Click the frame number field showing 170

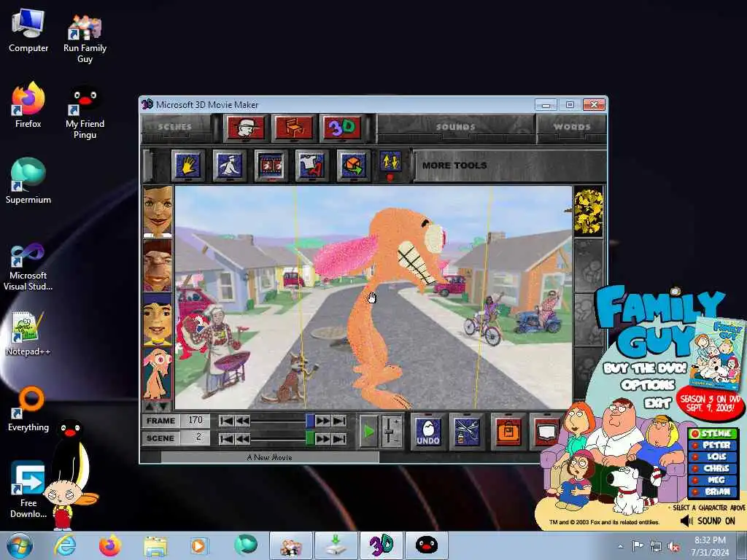click(x=196, y=421)
